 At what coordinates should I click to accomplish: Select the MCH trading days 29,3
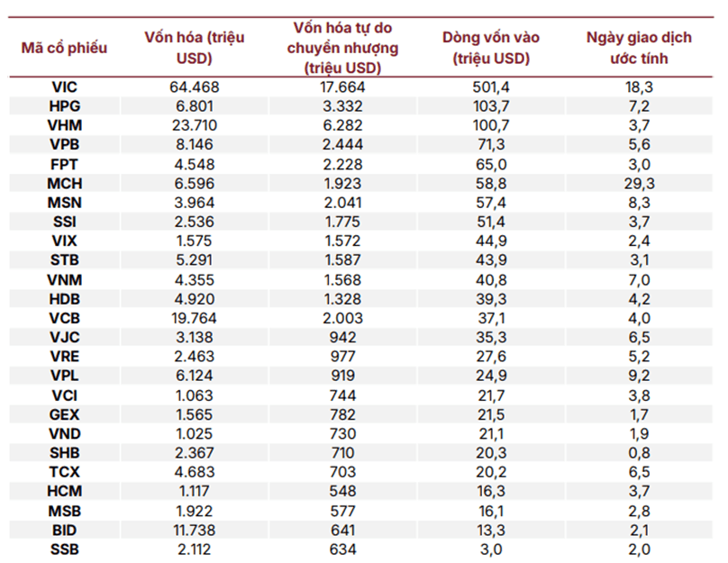pyautogui.click(x=639, y=184)
